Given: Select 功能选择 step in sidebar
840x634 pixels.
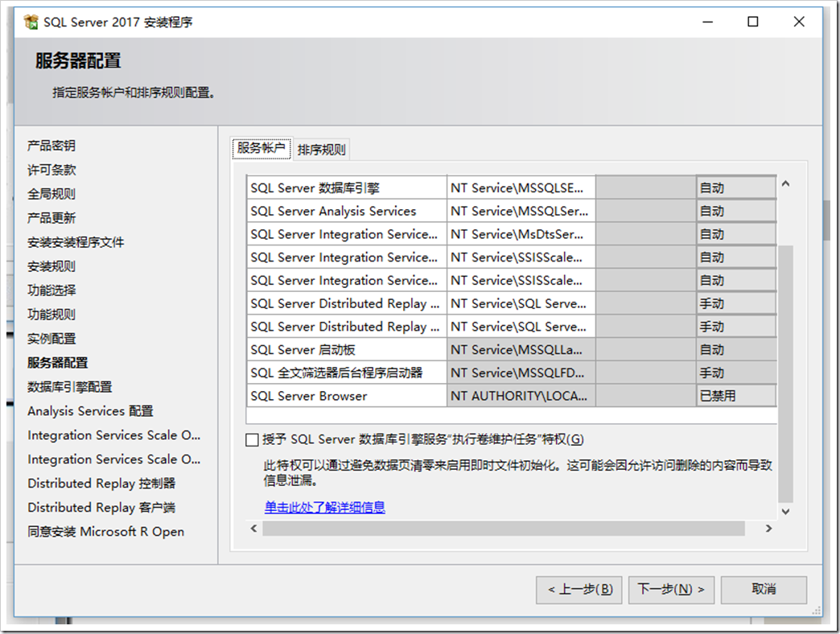Looking at the screenshot, I should pos(51,290).
